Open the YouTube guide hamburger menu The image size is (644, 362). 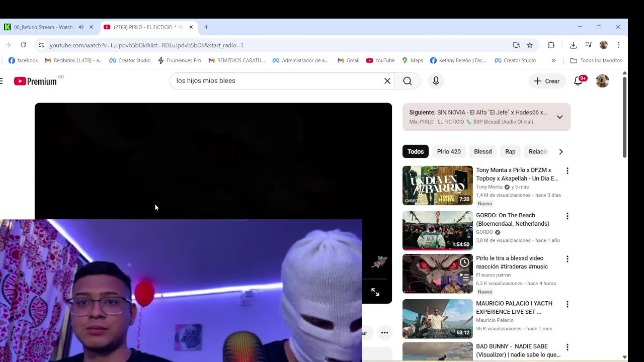(x=2, y=81)
